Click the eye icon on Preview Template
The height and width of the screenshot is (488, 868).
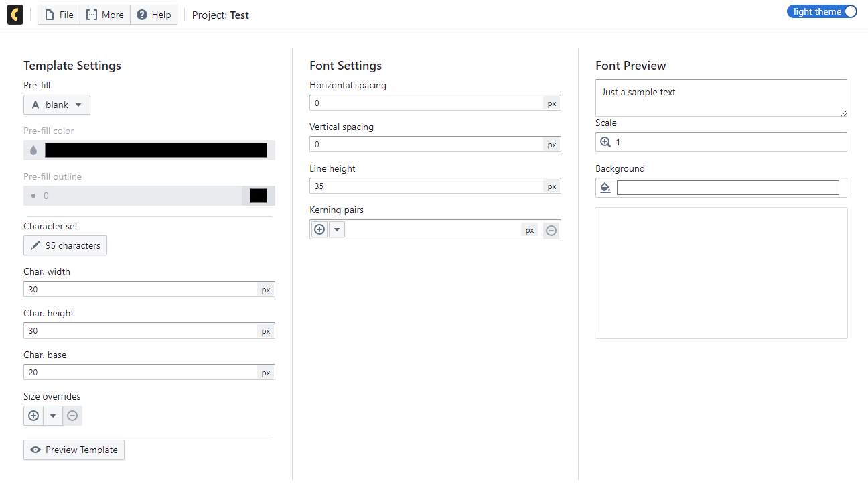35,450
